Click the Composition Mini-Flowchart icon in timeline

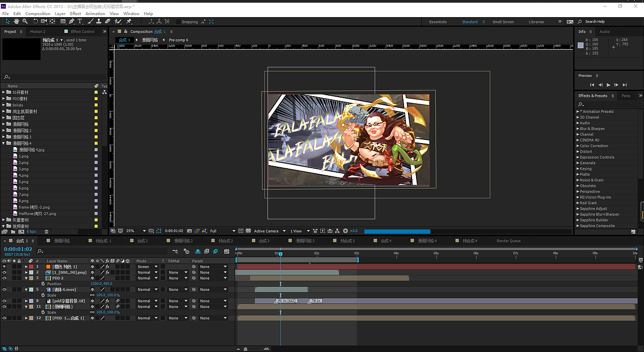[175, 251]
